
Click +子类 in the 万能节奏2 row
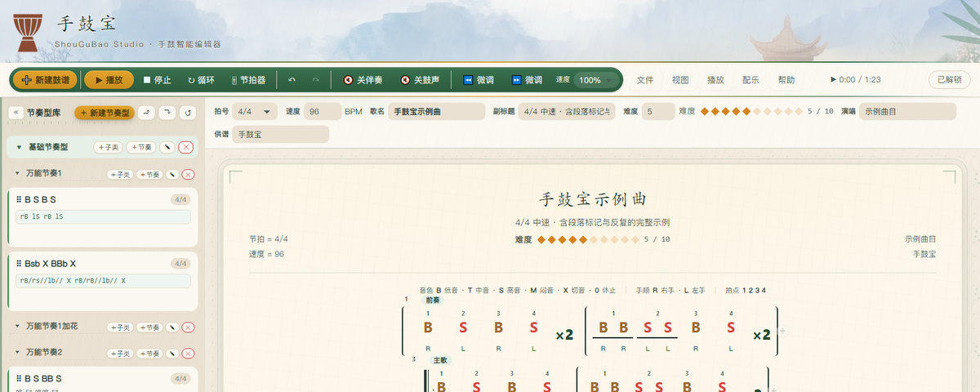pos(120,354)
